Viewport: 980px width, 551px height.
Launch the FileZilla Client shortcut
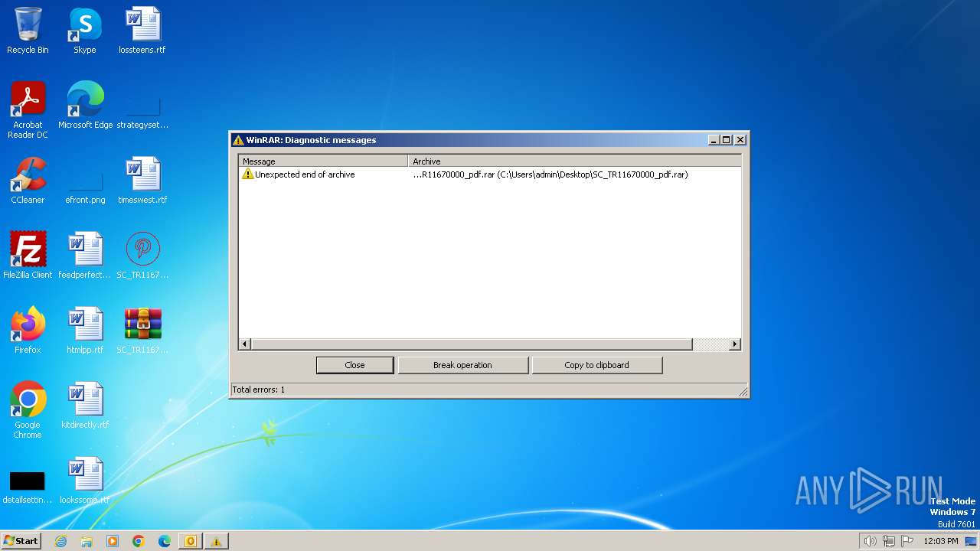coord(28,256)
